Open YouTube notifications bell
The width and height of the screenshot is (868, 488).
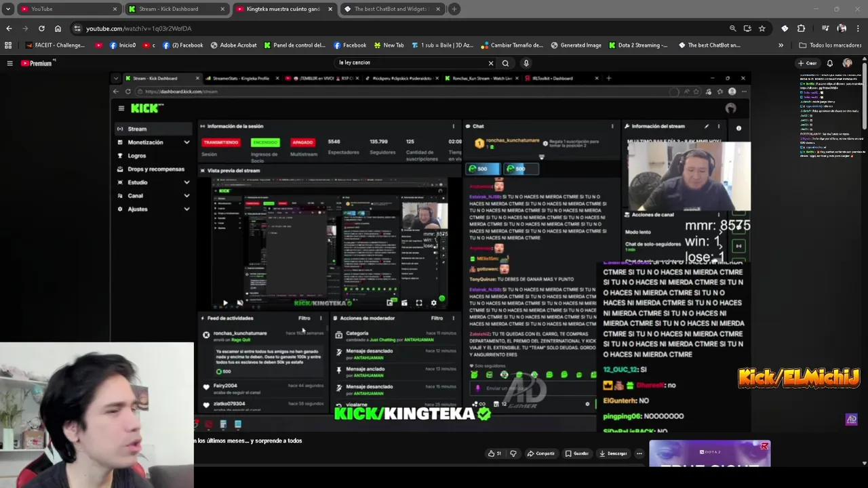pos(829,63)
